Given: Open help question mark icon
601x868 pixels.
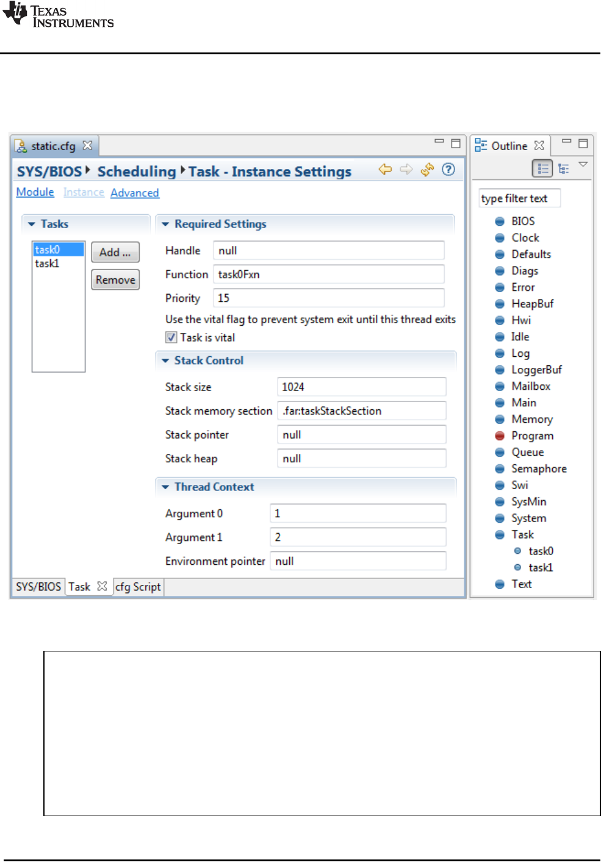Looking at the screenshot, I should click(x=448, y=170).
